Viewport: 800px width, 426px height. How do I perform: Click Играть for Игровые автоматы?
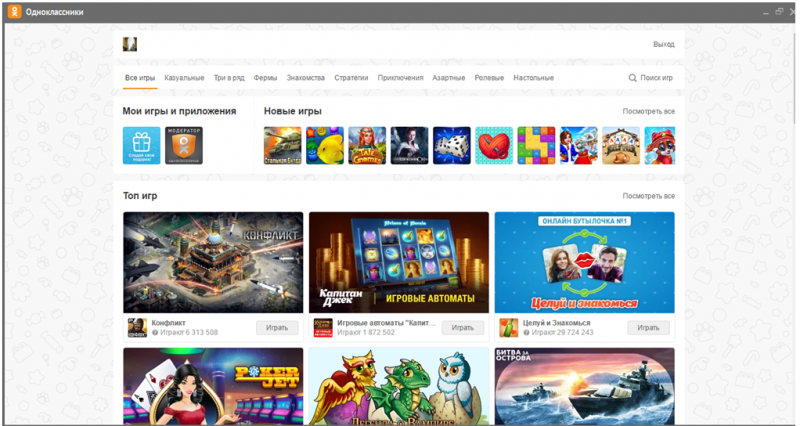coord(462,328)
